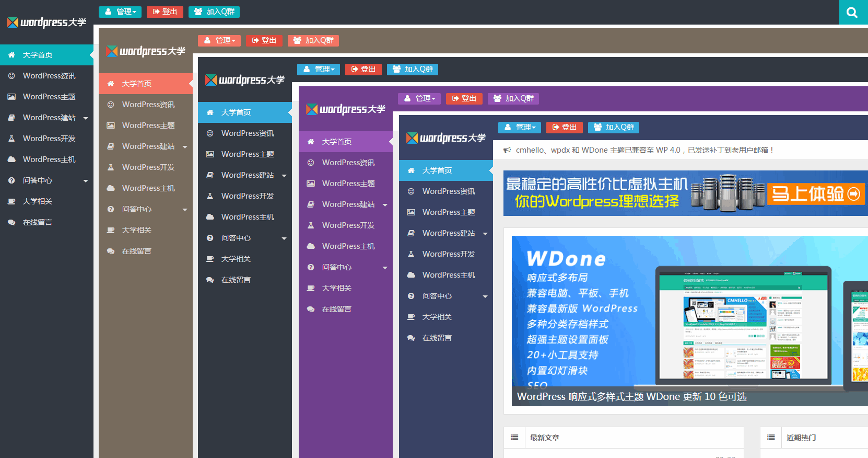Expand WordPress建站 arrow in brown sidebar

(x=185, y=147)
